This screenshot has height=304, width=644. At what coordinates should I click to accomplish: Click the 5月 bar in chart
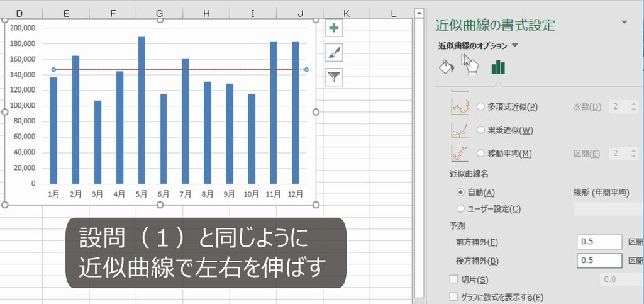pos(142,110)
